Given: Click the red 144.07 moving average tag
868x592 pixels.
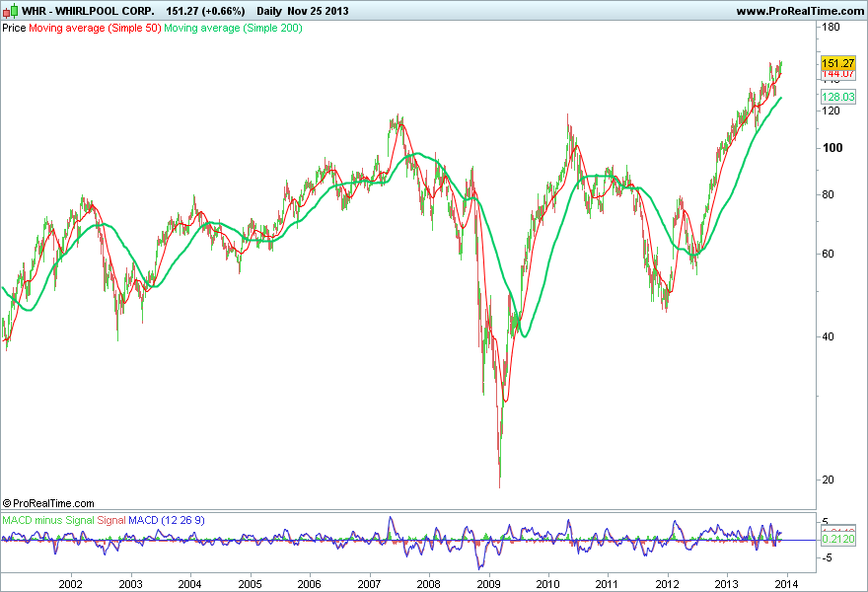Looking at the screenshot, I should [838, 75].
